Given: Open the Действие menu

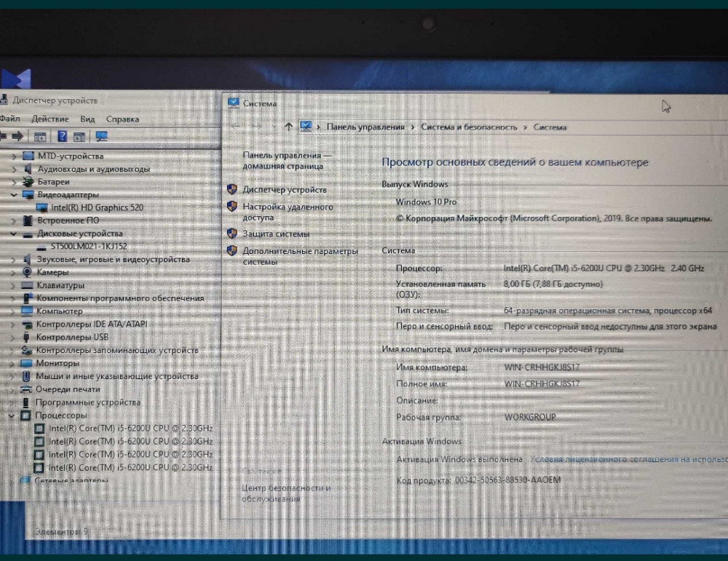Looking at the screenshot, I should point(50,119).
